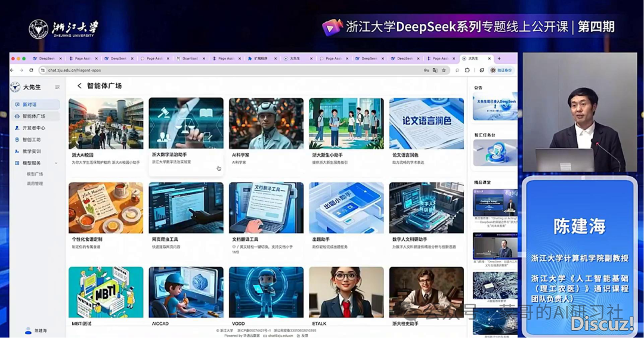Click the chat@zju.edu.cn footer link
The image size is (644, 338).
[x=280, y=336]
